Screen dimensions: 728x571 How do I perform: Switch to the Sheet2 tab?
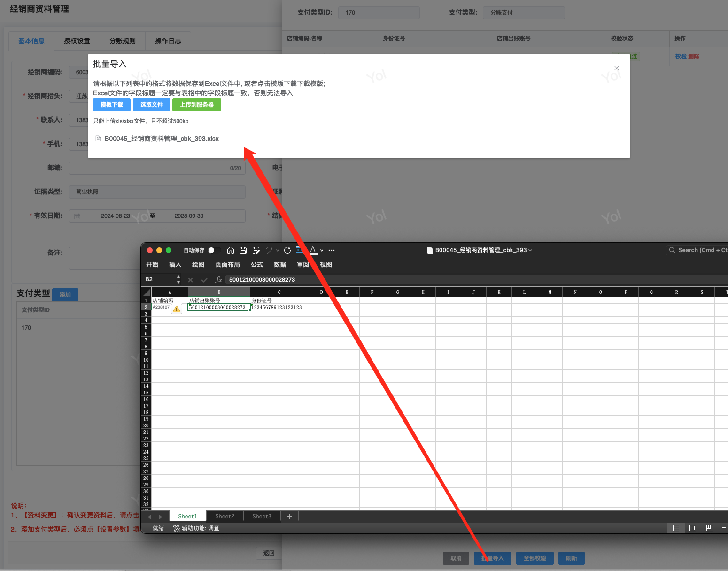point(225,517)
